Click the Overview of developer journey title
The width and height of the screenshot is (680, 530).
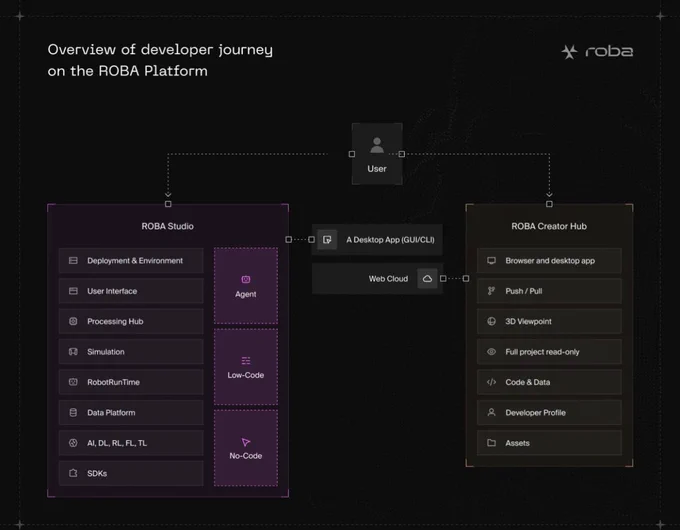pos(160,60)
